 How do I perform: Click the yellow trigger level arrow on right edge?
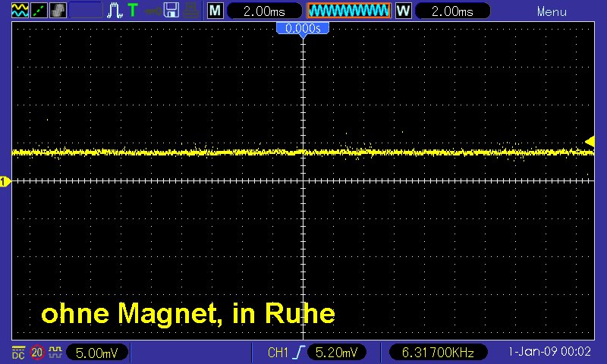(x=590, y=140)
